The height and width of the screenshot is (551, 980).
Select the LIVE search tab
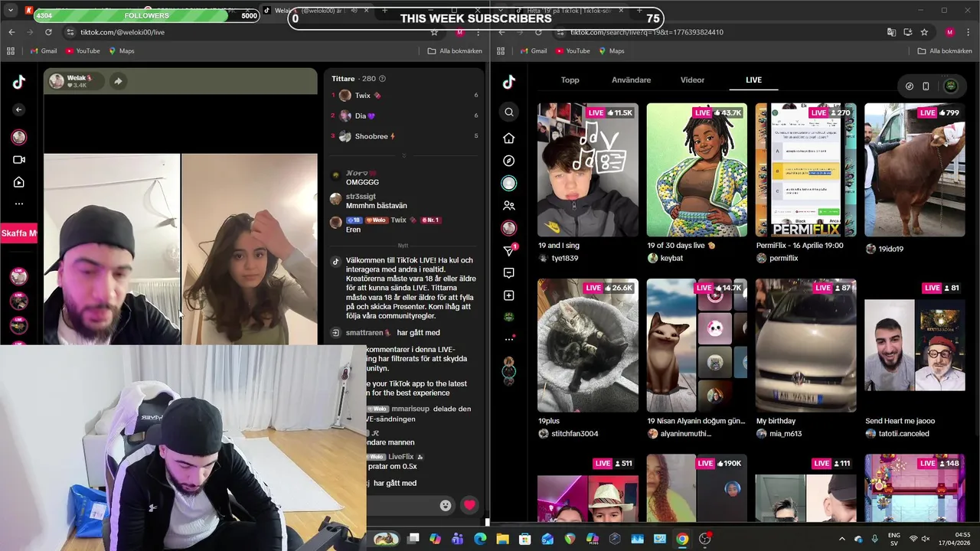(753, 80)
